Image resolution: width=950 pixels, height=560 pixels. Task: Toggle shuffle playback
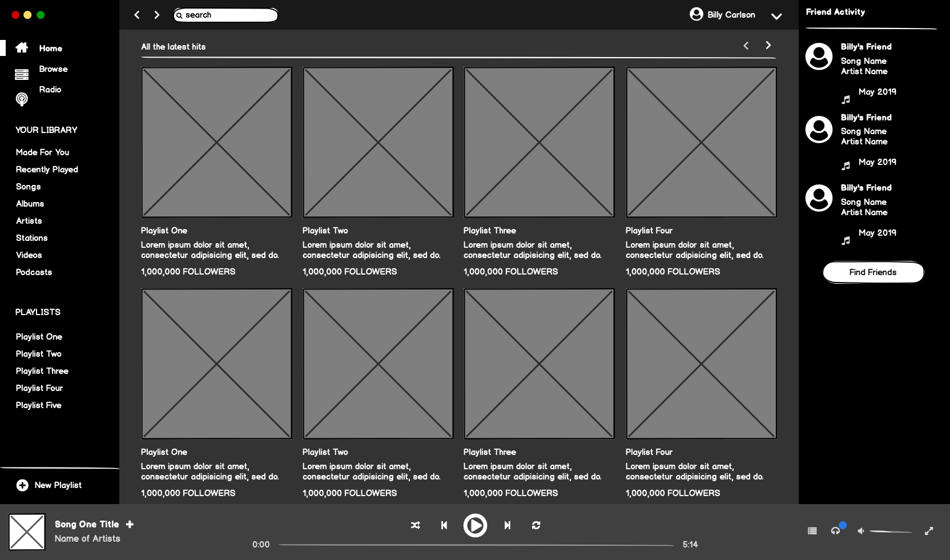point(416,525)
